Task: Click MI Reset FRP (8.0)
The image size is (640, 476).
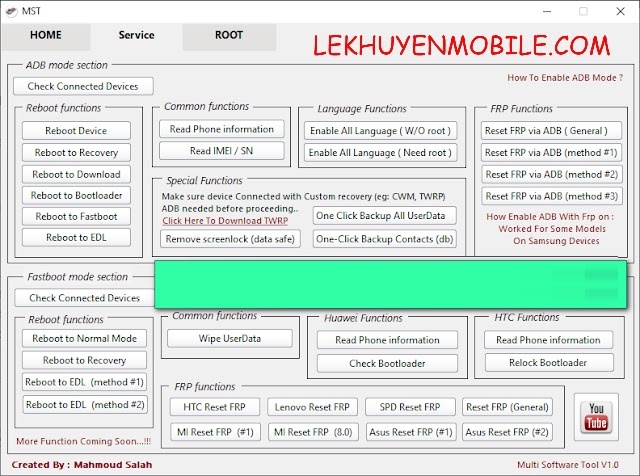Action: [313, 432]
